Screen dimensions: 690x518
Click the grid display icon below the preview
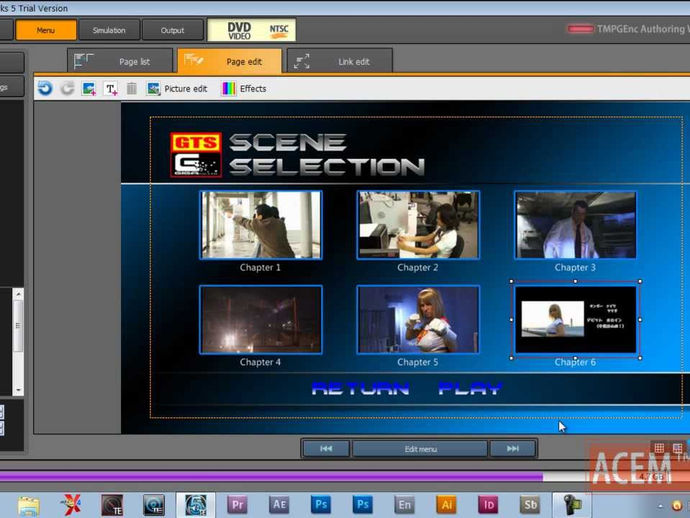pyautogui.click(x=659, y=448)
